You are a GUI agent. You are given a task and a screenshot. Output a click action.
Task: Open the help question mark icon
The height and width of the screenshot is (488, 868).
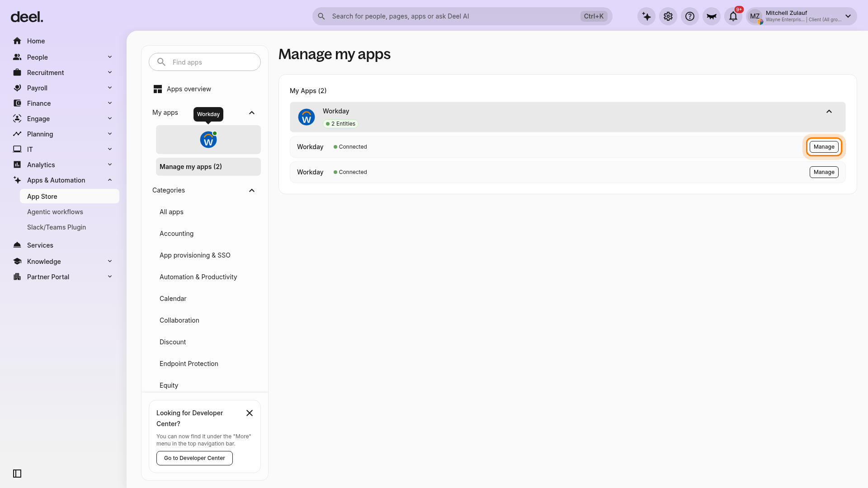pyautogui.click(x=690, y=16)
